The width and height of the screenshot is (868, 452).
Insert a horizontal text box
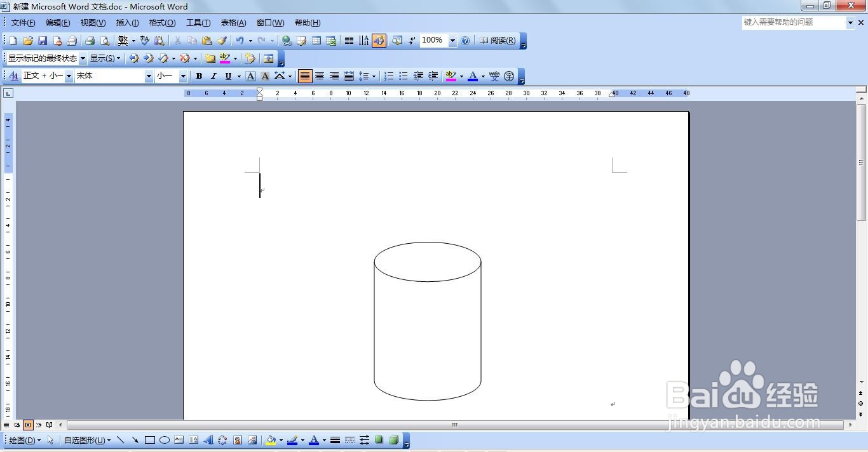(x=179, y=440)
